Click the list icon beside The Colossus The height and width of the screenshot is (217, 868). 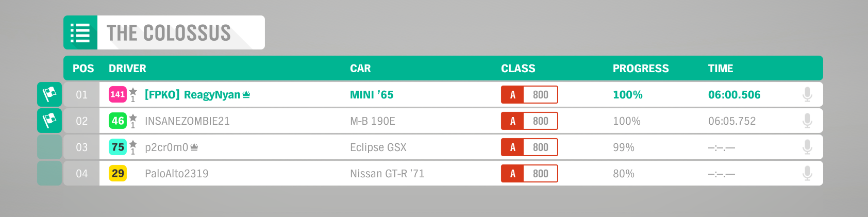[80, 32]
